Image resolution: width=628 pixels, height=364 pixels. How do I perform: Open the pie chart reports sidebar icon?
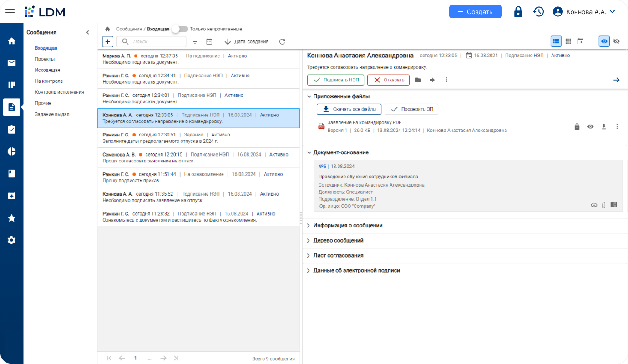tap(12, 152)
